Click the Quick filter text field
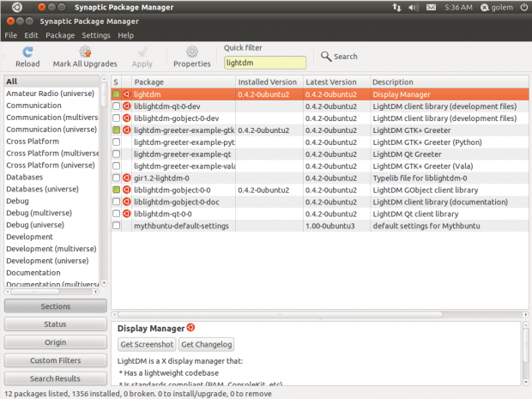This screenshot has height=399, width=532. (x=264, y=63)
